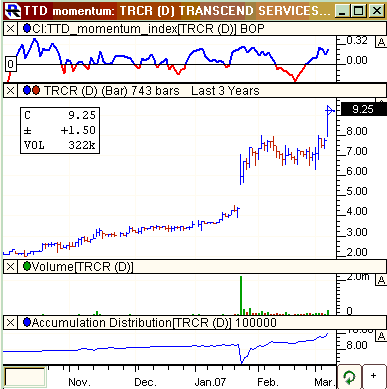This screenshot has width=387, height=389.
Task: Click the blank field at bottom left
Action: tap(25, 378)
